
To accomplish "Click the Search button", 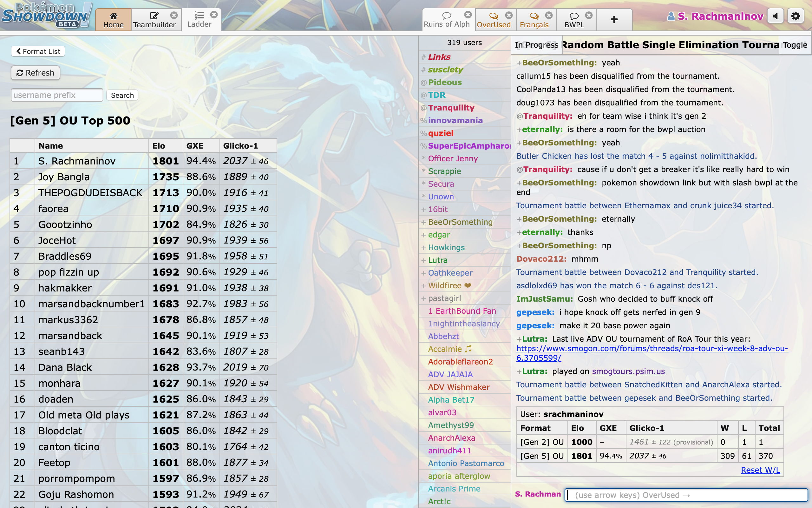I will 122,95.
